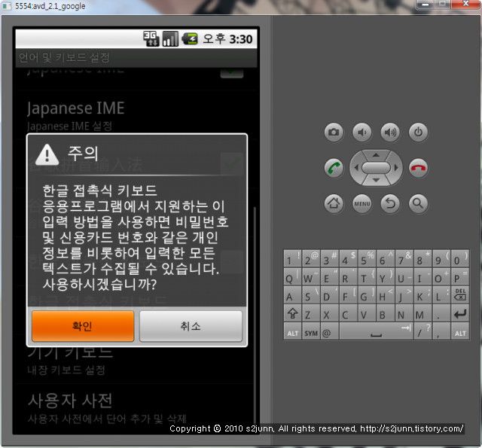
Task: Click the M key
Action: (x=423, y=313)
